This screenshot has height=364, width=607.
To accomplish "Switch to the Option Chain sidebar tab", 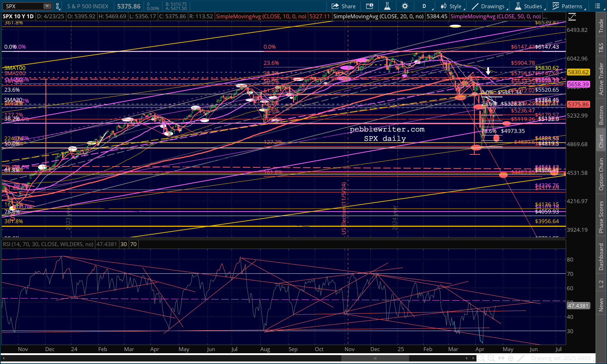I will click(x=601, y=174).
